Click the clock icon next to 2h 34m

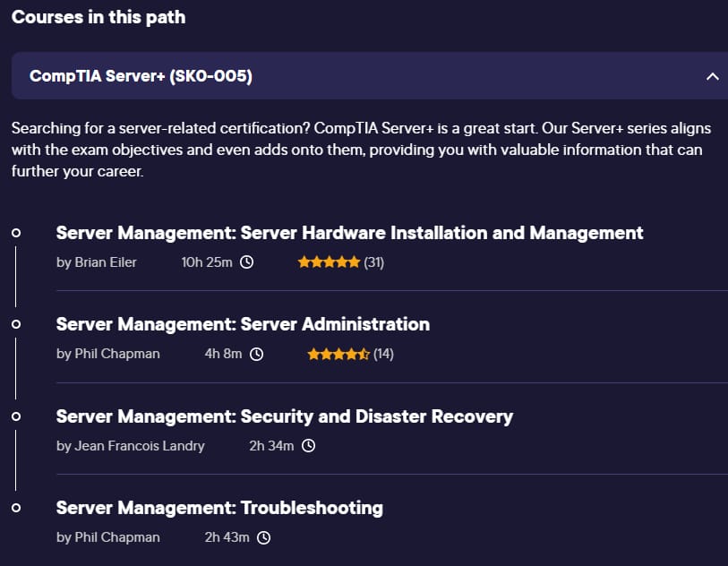[308, 446]
